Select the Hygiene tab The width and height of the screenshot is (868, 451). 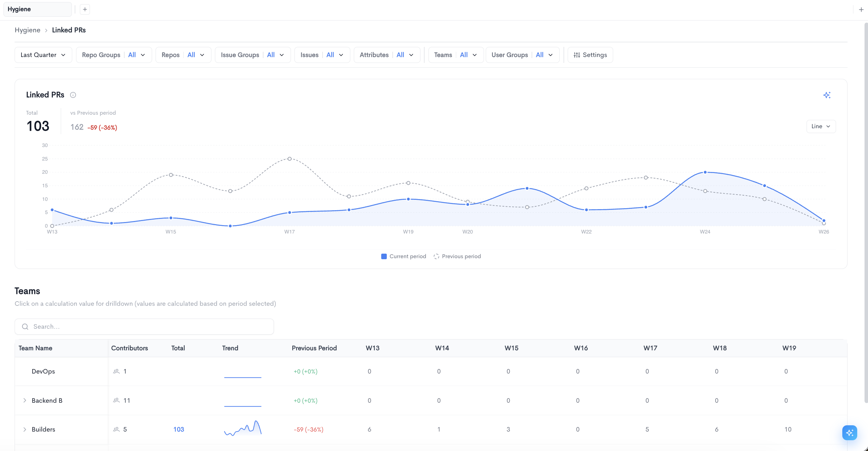(37, 9)
